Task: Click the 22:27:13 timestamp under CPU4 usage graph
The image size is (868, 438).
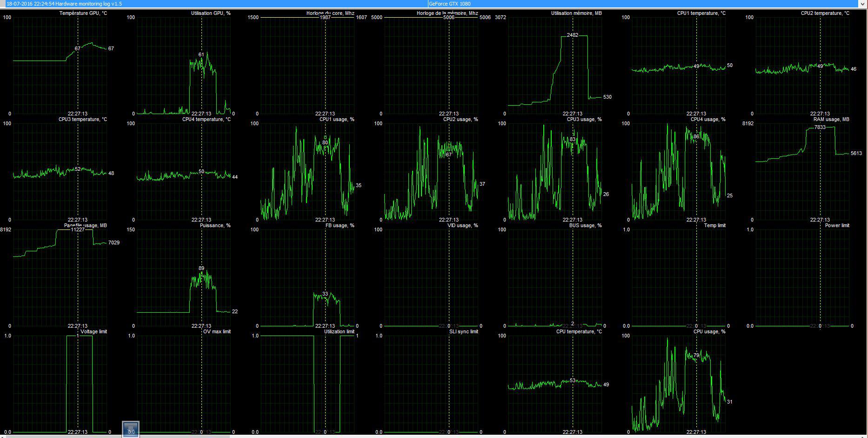Action: [696, 220]
